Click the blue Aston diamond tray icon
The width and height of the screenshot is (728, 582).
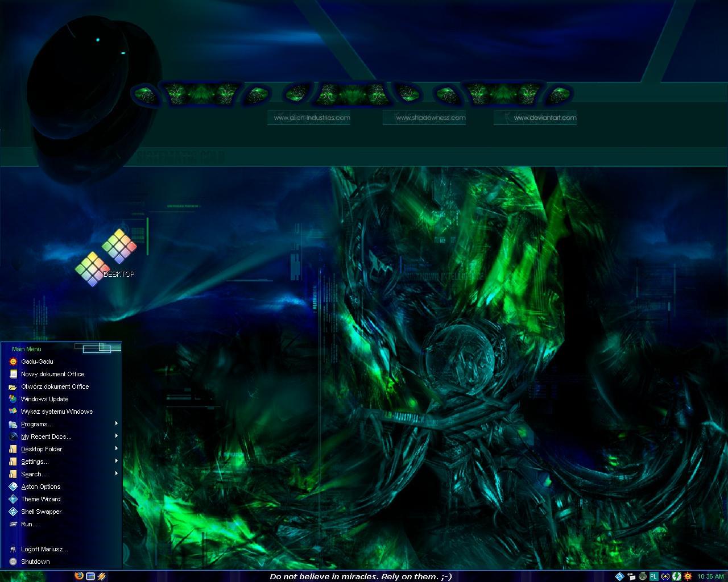point(620,576)
